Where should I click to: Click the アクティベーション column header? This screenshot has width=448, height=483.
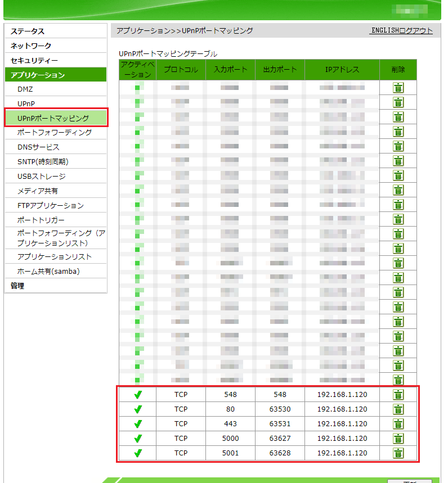click(x=137, y=70)
